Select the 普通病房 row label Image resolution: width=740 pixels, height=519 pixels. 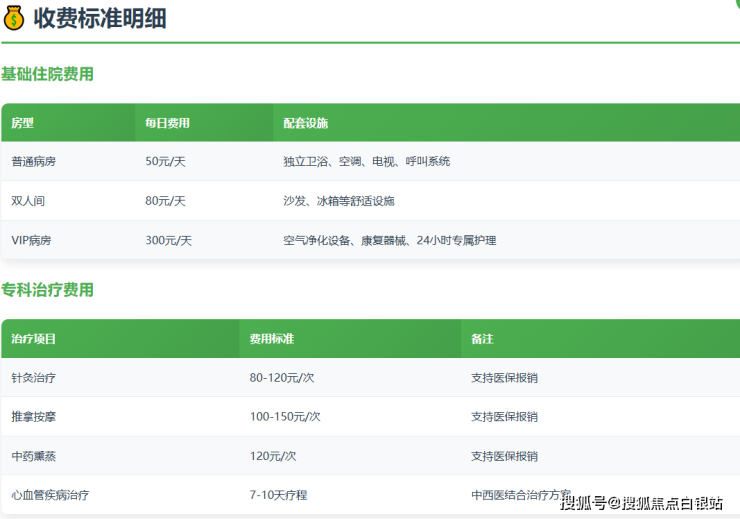pyautogui.click(x=34, y=161)
